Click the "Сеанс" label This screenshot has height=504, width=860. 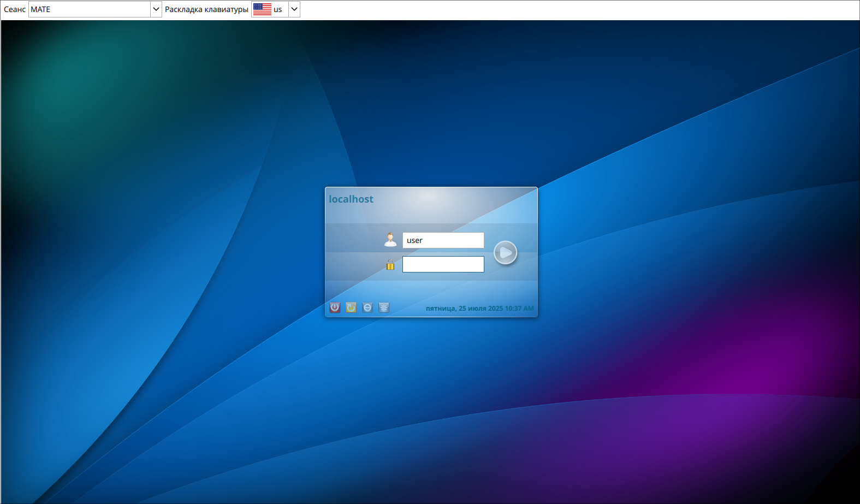coord(15,9)
